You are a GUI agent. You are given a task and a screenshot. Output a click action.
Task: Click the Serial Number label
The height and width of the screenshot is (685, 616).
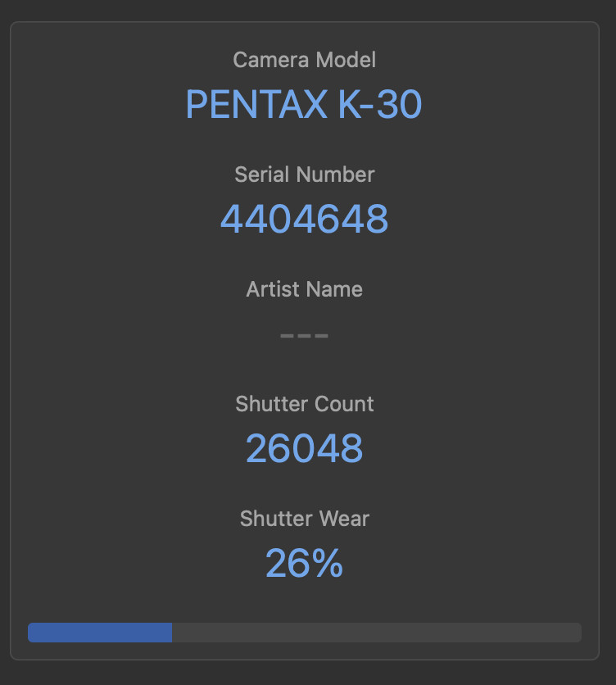(x=305, y=175)
